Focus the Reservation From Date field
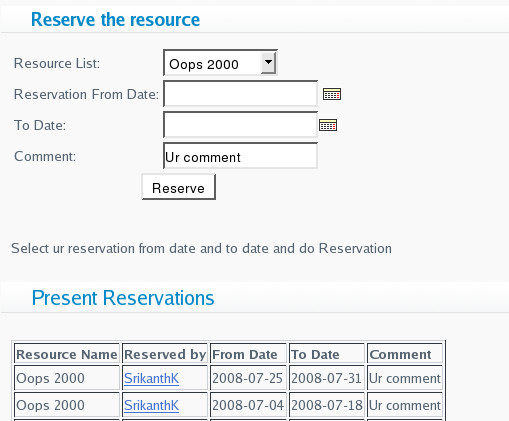 pyautogui.click(x=240, y=94)
